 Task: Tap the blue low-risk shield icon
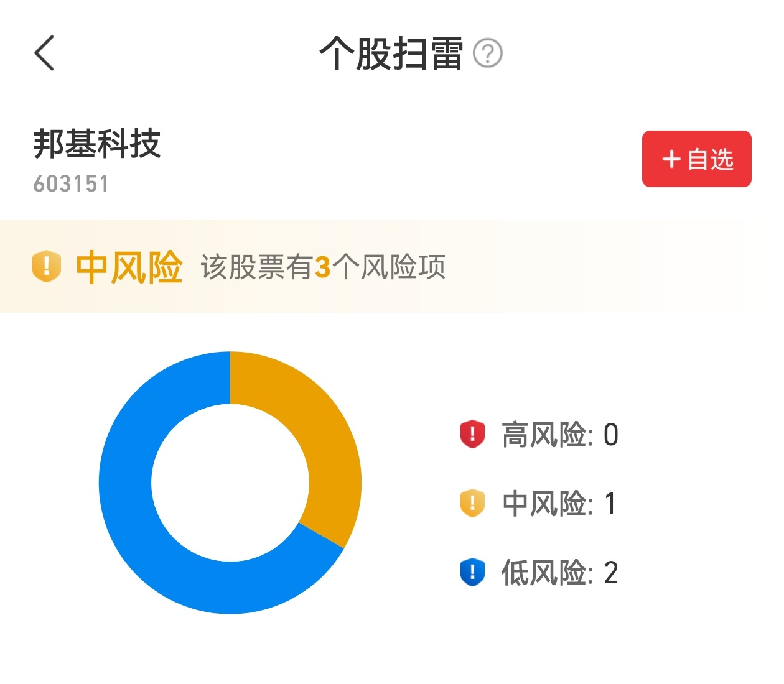tap(472, 572)
